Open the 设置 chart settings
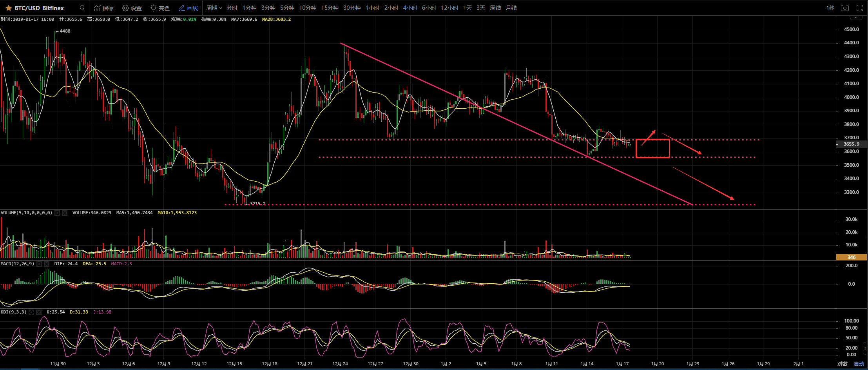 (132, 8)
